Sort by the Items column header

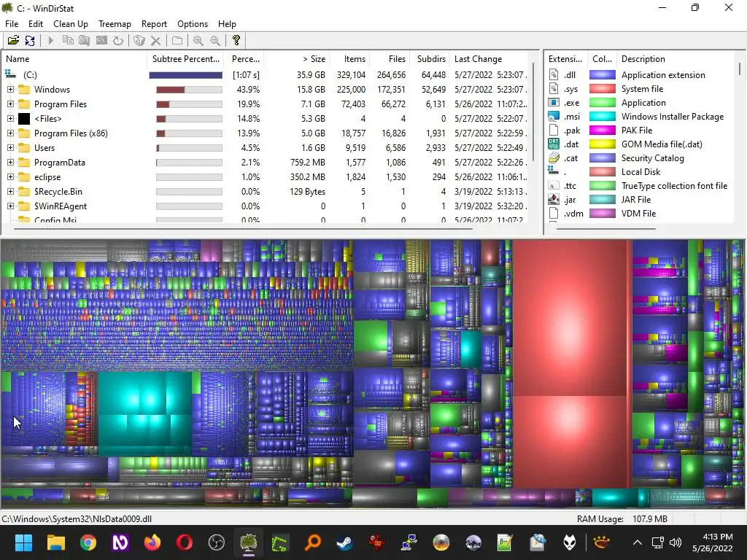click(349, 59)
